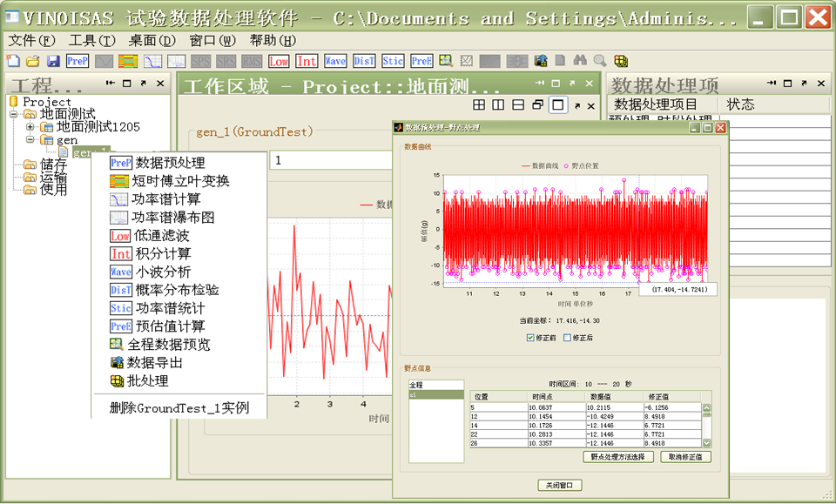Click the grayed SPS toolbar icon

coord(200,61)
